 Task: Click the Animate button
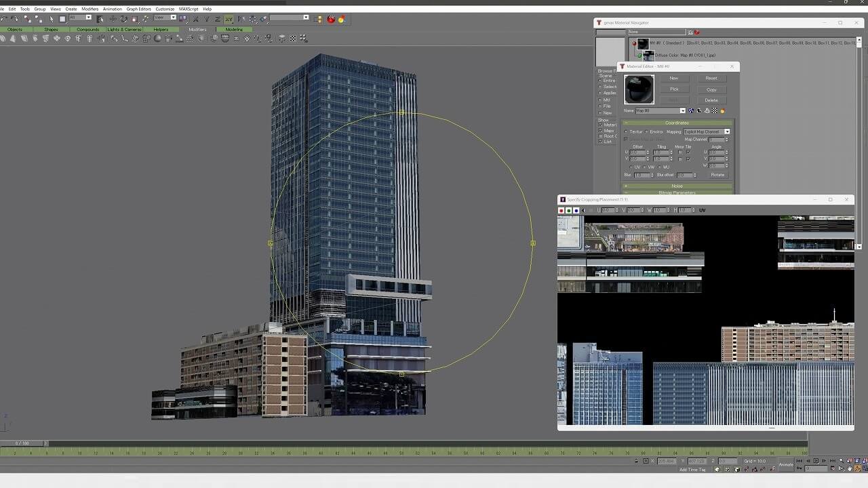pos(785,464)
